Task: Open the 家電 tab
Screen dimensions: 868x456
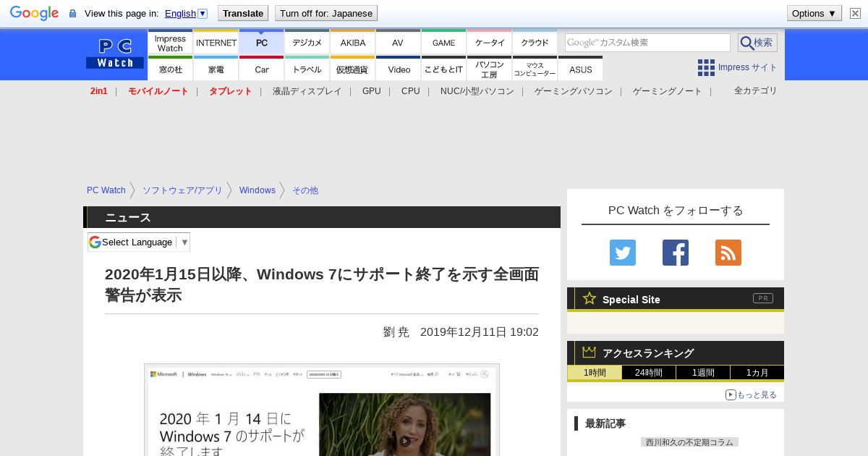Action: point(216,69)
